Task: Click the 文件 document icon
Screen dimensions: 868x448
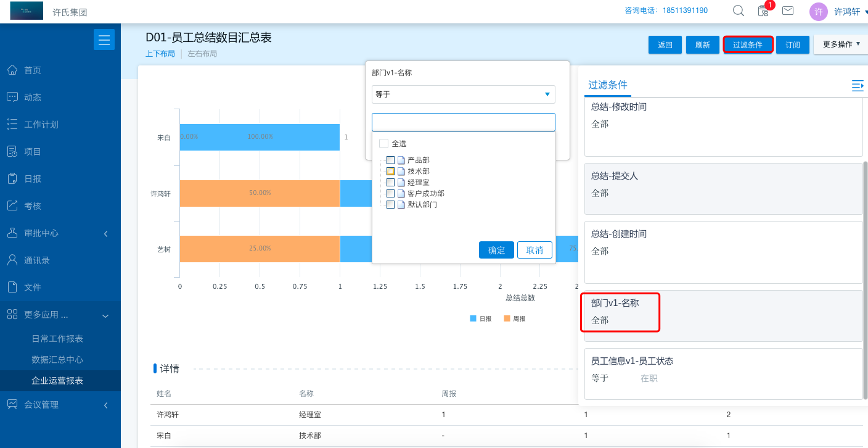Action: (x=12, y=287)
